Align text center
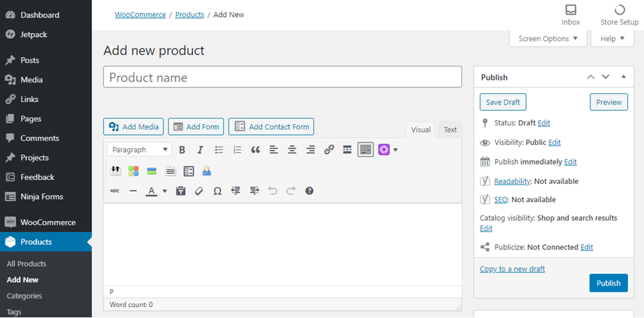644x318 pixels. [292, 150]
